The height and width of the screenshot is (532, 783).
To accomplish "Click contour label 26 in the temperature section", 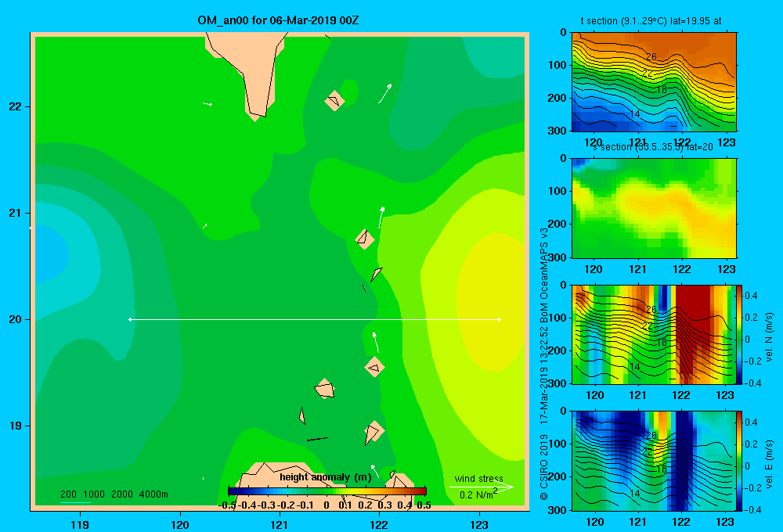I will [x=651, y=57].
